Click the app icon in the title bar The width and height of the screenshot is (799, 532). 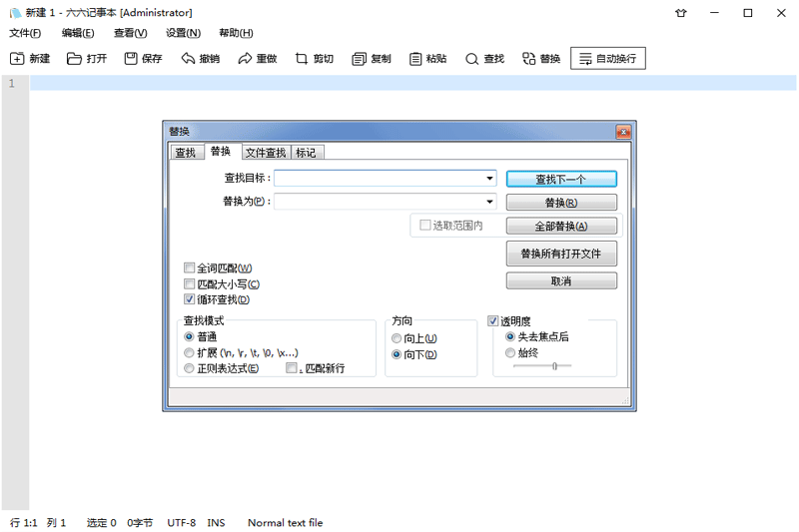[x=16, y=13]
